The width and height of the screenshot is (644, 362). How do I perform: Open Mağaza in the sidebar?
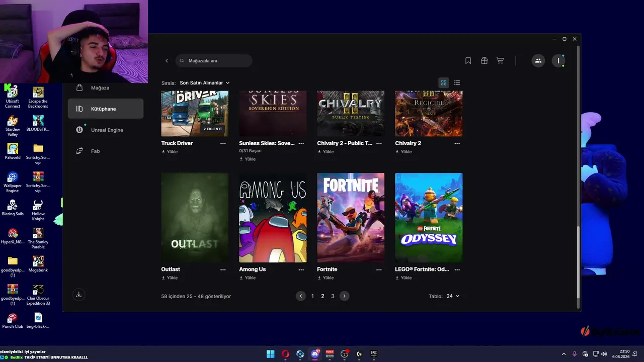[x=106, y=88]
